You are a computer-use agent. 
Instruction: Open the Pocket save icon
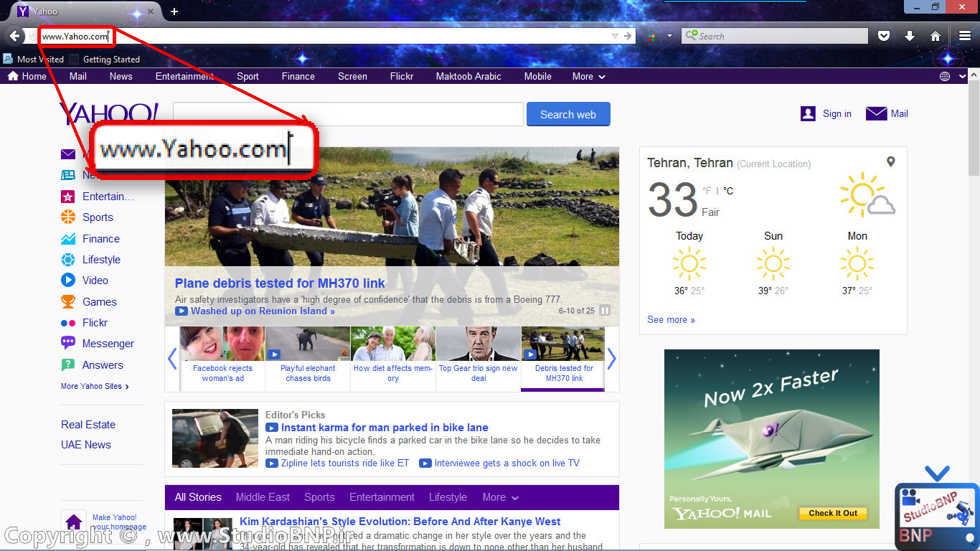(x=885, y=36)
